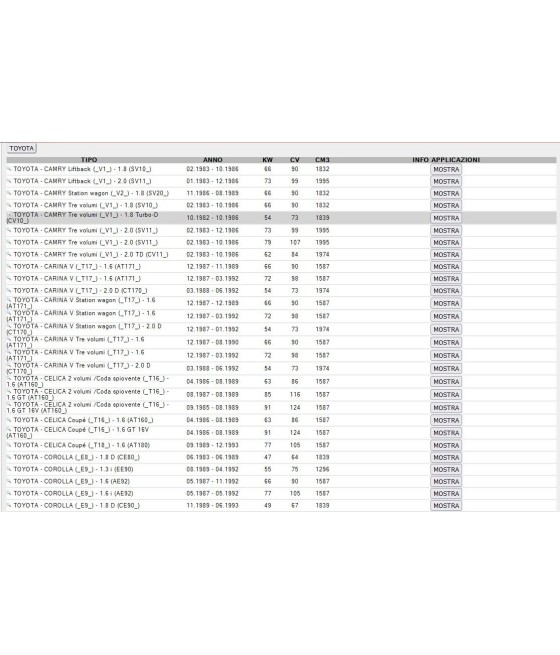The width and height of the screenshot is (560, 655).
Task: Click the ANNO column header
Action: tap(213, 160)
